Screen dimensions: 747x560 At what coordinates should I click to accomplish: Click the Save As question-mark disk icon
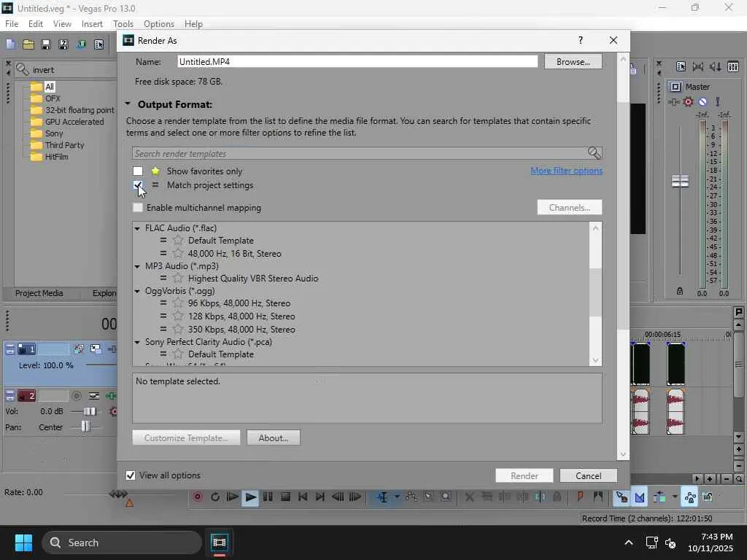tap(63, 44)
